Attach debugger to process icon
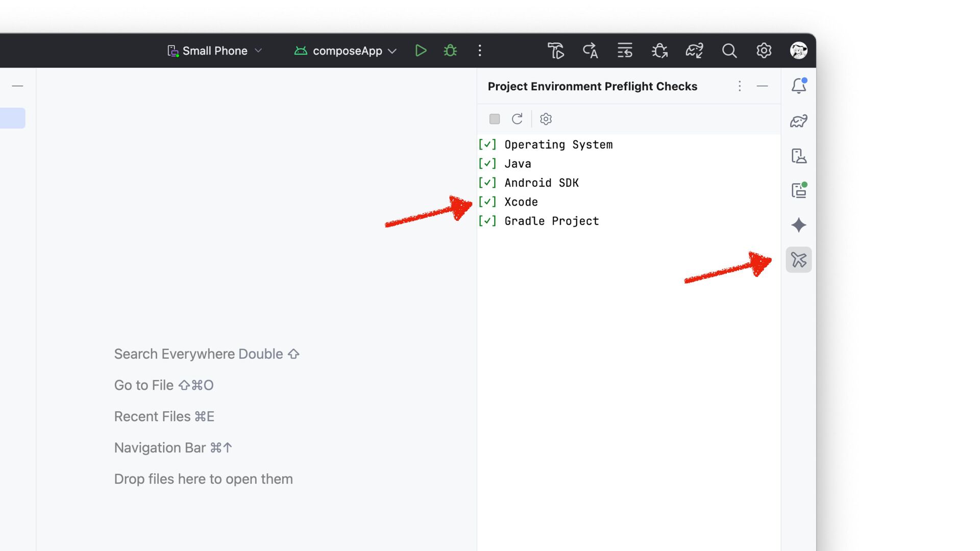Image resolution: width=980 pixels, height=551 pixels. 659,51
